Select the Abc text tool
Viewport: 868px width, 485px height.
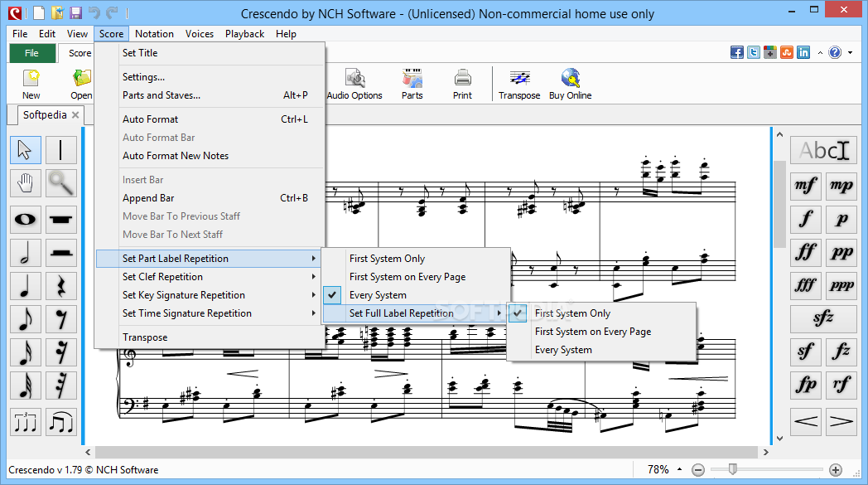click(824, 150)
